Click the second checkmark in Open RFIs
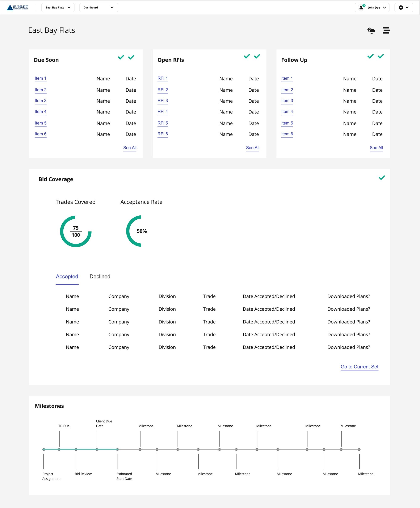Image resolution: width=420 pixels, height=508 pixels. [257, 56]
